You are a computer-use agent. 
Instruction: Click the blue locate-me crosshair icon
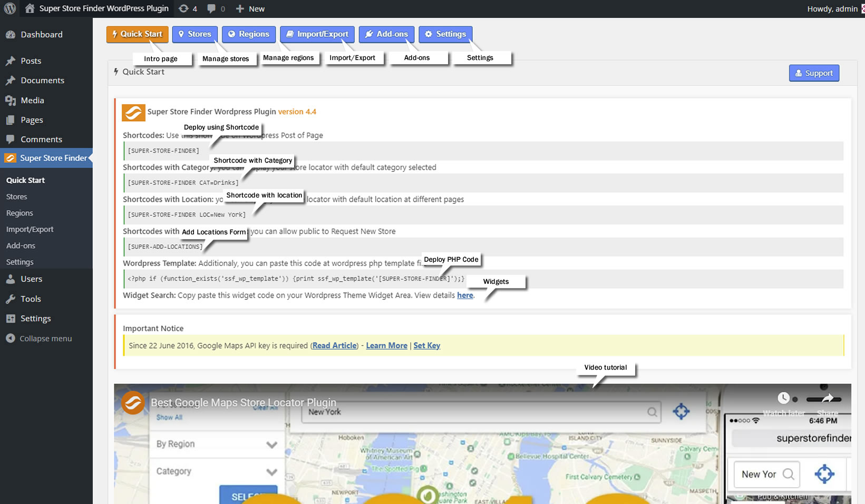(x=681, y=411)
